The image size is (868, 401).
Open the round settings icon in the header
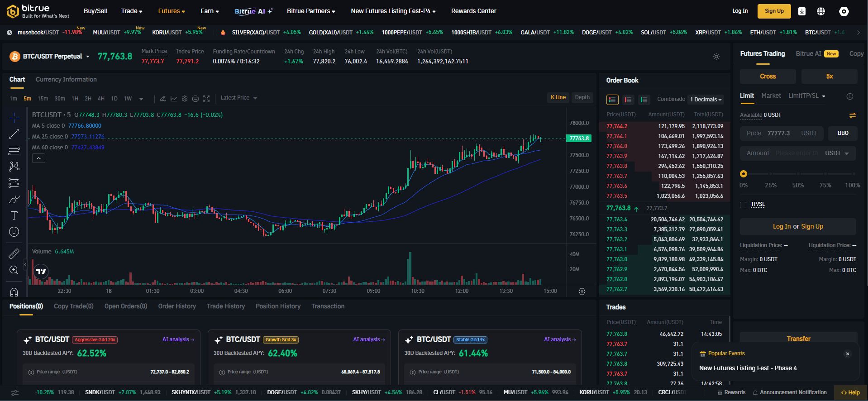click(x=844, y=11)
